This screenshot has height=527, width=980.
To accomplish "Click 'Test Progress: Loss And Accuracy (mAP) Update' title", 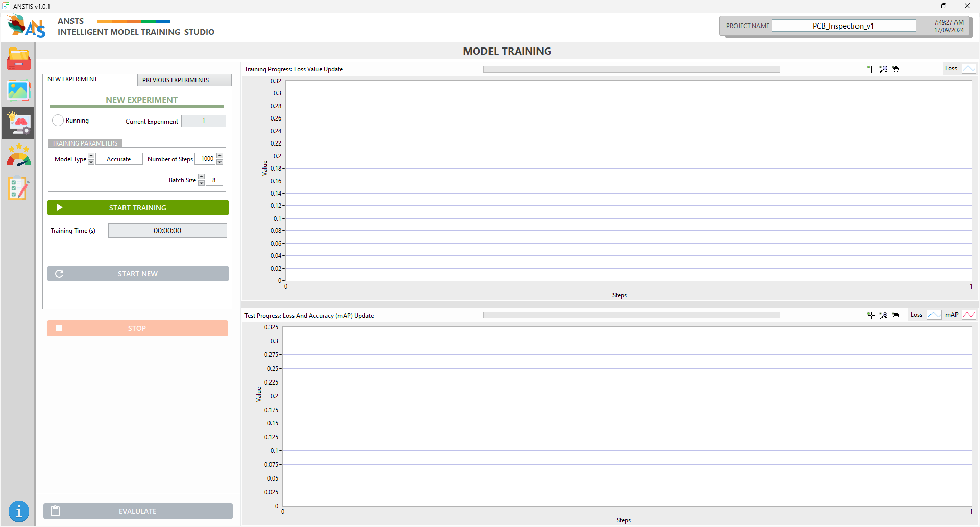I will (x=309, y=316).
